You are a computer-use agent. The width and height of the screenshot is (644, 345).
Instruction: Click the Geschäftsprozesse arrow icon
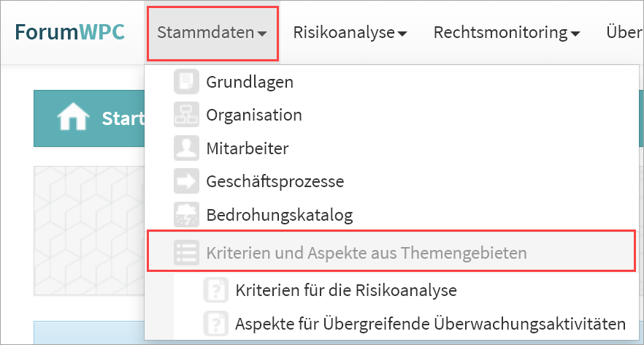[x=186, y=181]
